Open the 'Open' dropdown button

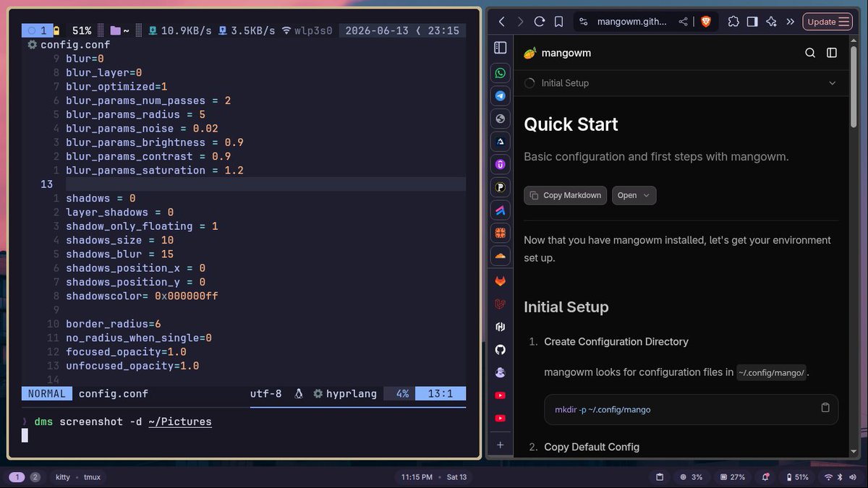pyautogui.click(x=634, y=195)
